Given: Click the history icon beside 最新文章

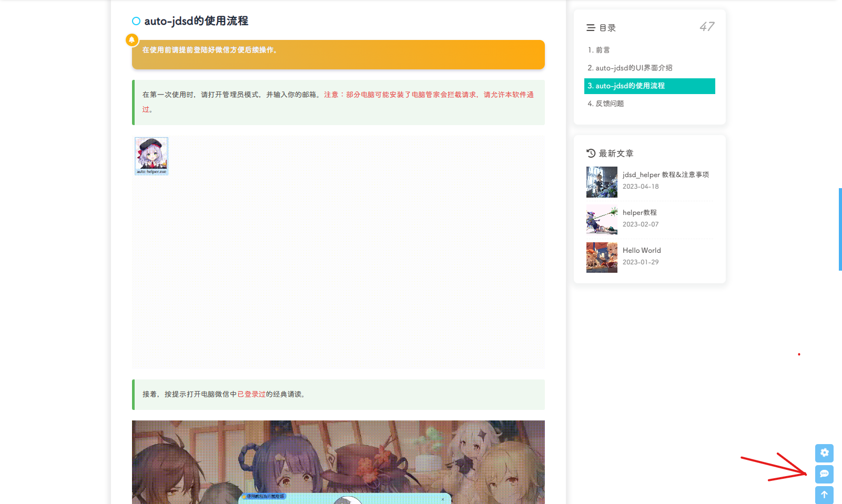Looking at the screenshot, I should 591,153.
